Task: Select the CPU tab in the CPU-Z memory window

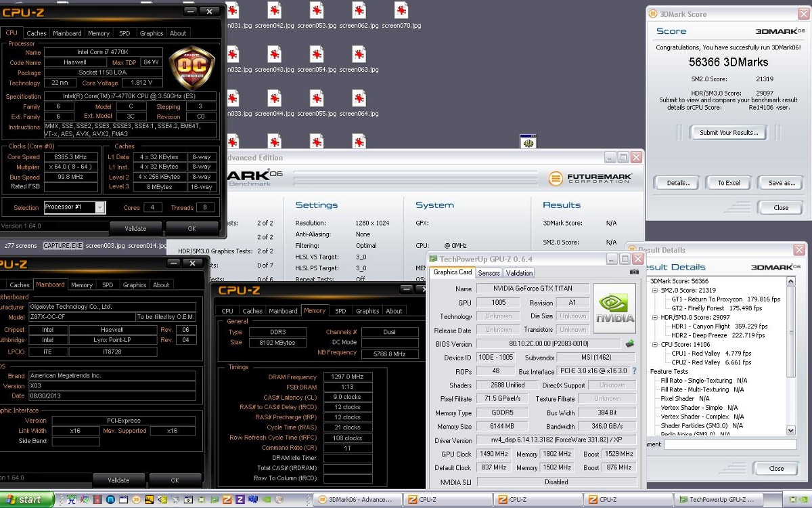Action: point(227,311)
